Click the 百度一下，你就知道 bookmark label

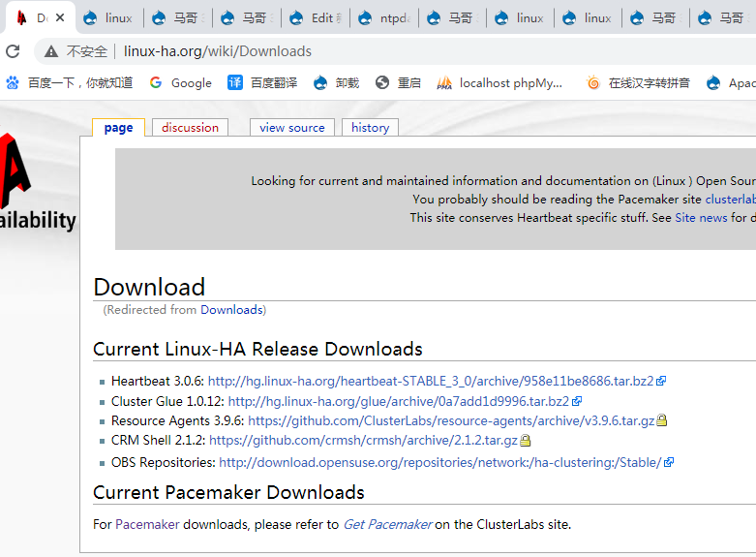coord(80,83)
